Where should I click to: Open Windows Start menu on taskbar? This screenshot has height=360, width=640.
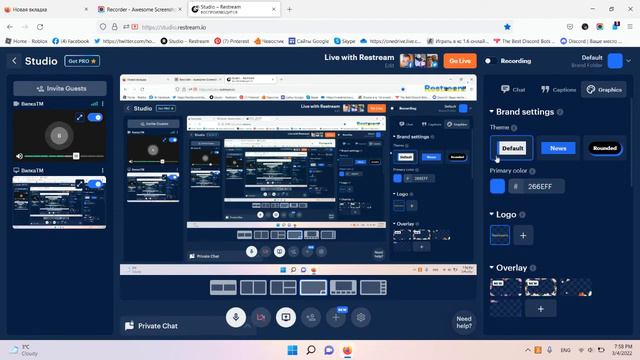292,350
